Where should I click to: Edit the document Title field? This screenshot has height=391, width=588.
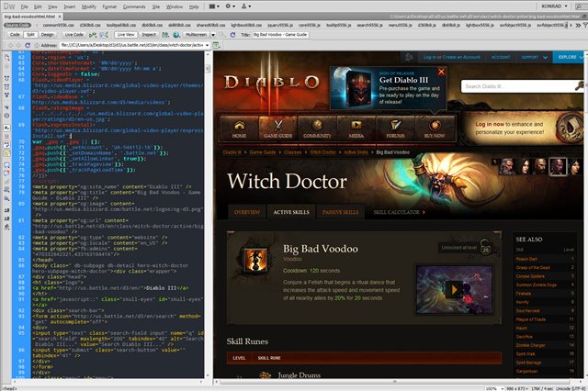(x=280, y=35)
